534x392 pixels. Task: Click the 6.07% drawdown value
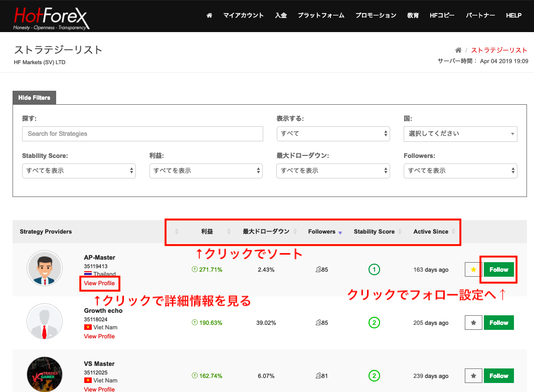pyautogui.click(x=266, y=376)
